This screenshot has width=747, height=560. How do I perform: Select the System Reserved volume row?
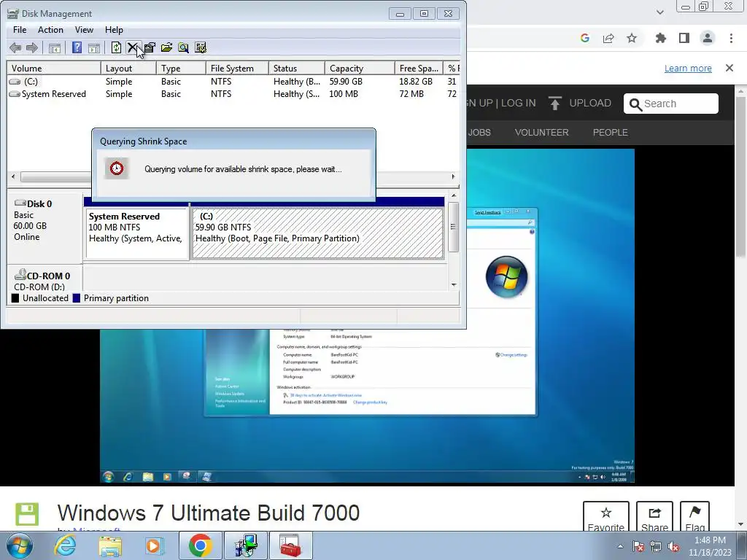[x=233, y=94]
